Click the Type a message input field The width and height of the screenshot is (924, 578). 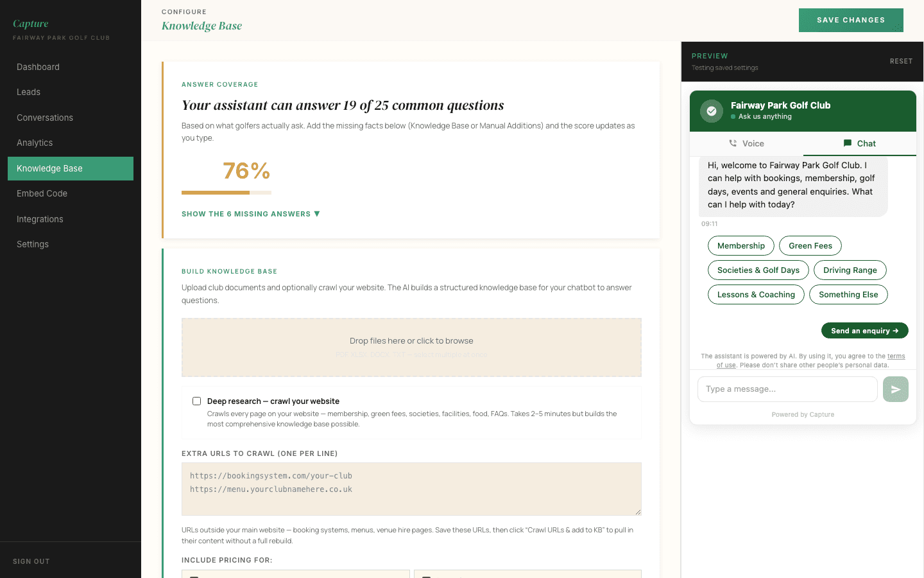tap(787, 389)
